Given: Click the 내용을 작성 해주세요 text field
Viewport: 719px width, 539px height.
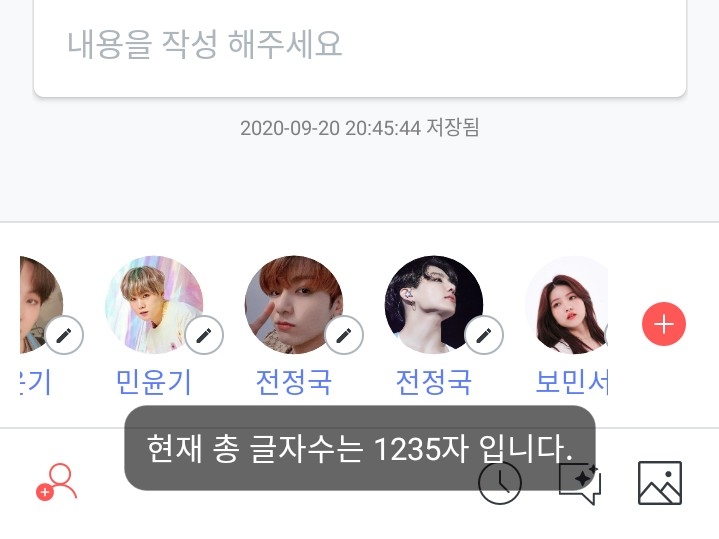Looking at the screenshot, I should 360,48.
